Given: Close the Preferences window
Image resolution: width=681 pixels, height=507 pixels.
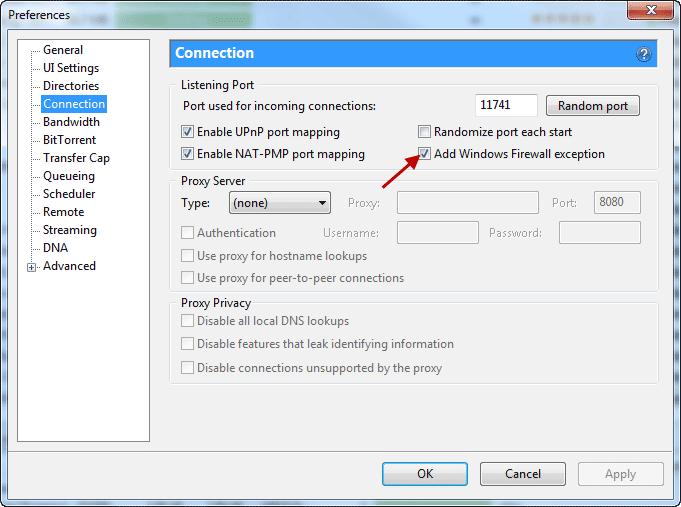Looking at the screenshot, I should click(x=653, y=12).
